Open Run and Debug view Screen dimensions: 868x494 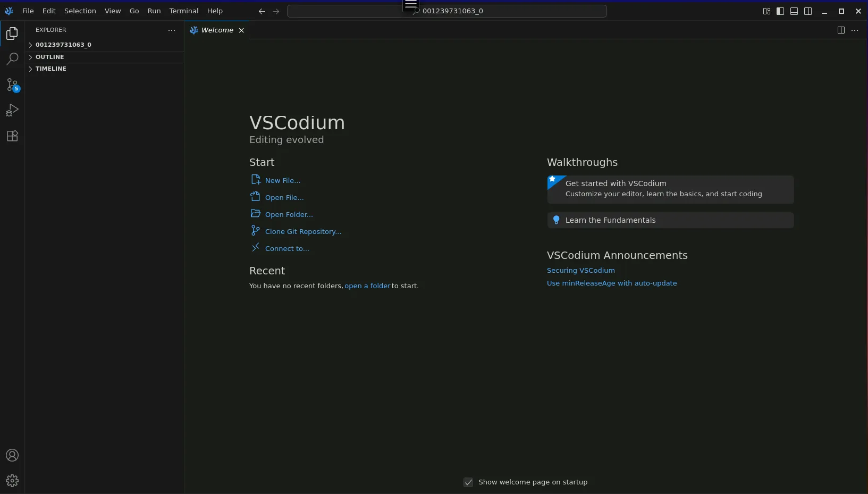(x=12, y=110)
